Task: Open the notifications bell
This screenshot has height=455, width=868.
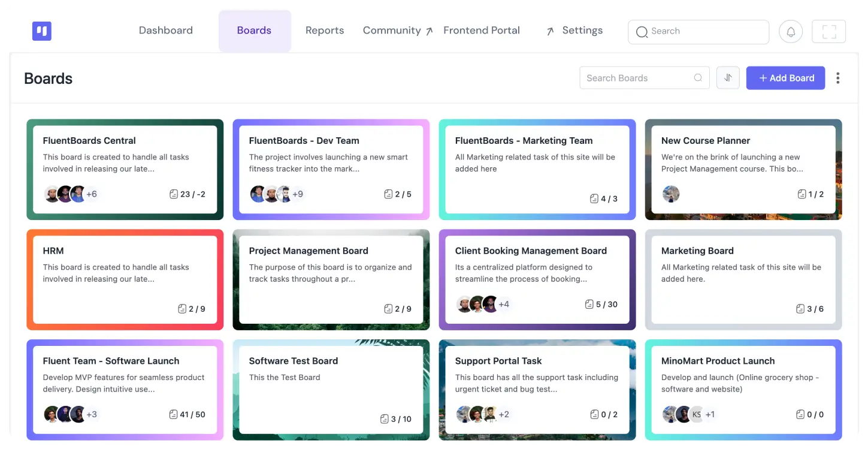Action: 791,32
